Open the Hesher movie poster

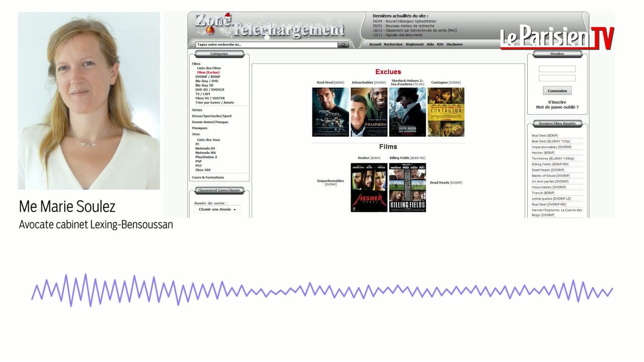(369, 188)
